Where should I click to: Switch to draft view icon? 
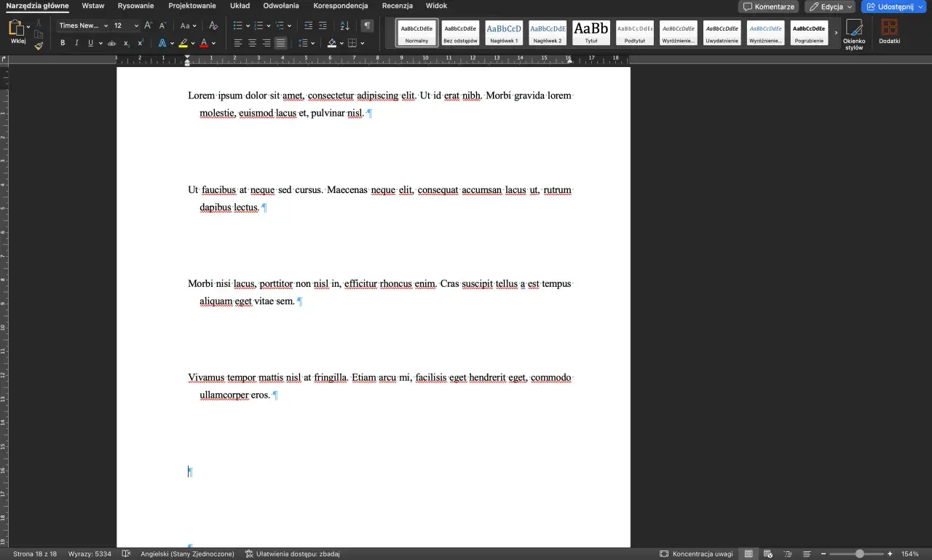pyautogui.click(x=807, y=554)
